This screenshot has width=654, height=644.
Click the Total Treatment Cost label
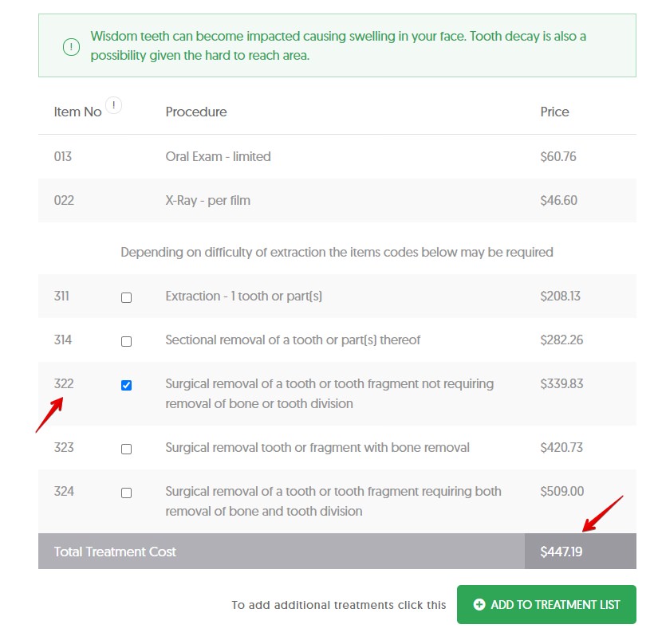tap(115, 552)
